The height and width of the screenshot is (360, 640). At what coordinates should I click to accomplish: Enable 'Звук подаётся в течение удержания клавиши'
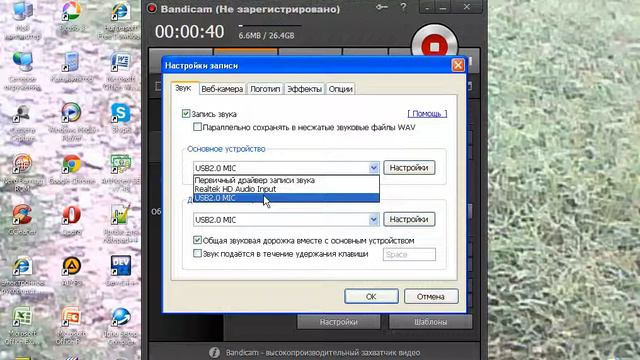(197, 253)
